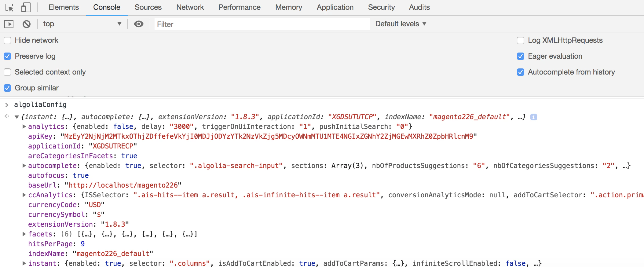
Task: Expand the instant property
Action: 24,263
